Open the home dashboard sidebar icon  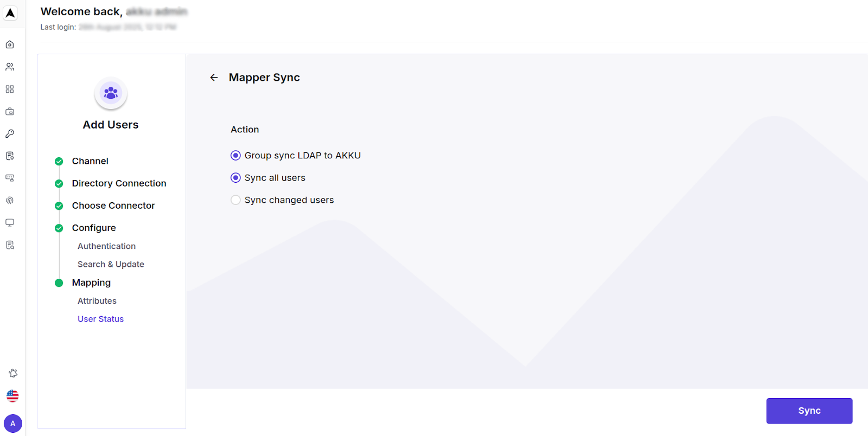click(10, 44)
